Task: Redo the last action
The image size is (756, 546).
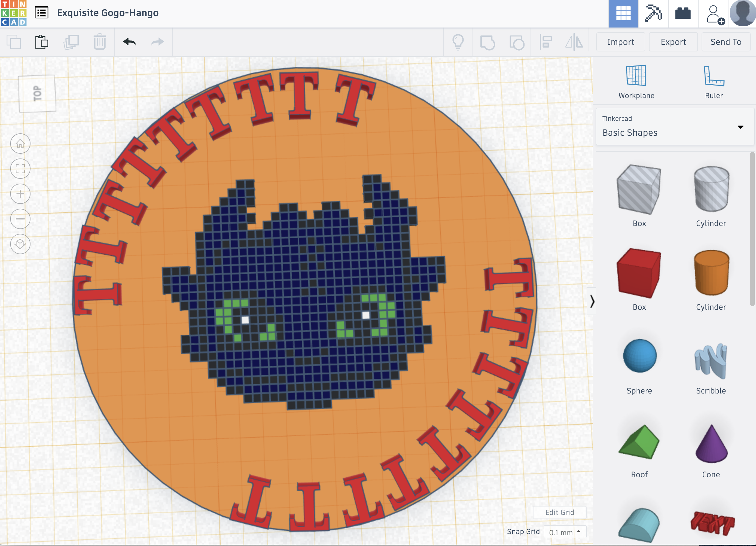Action: click(157, 42)
